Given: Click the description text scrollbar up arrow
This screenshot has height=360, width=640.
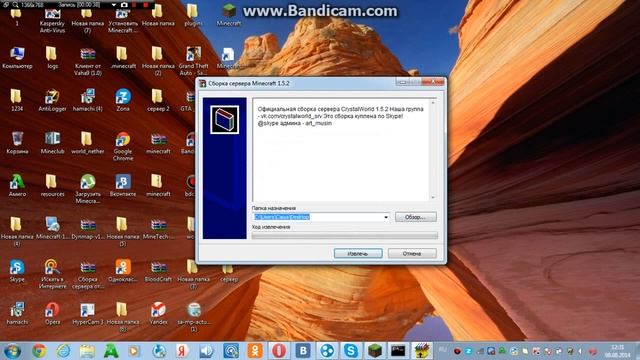Looking at the screenshot, I should 433,102.
